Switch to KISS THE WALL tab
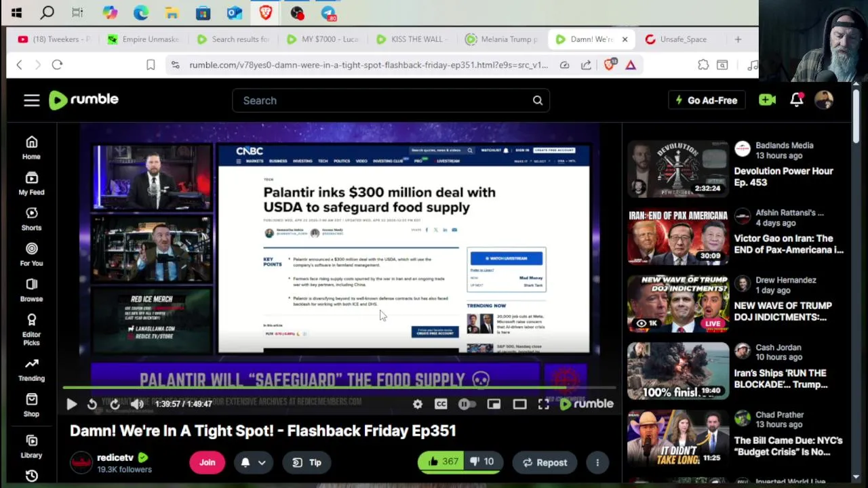 coord(412,39)
